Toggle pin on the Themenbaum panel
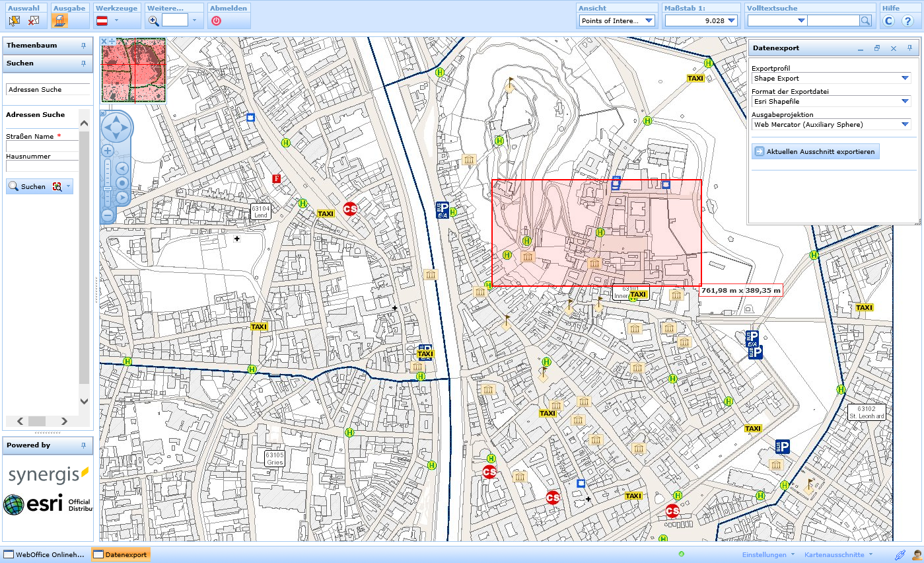Screen dimensions: 924x563 [x=83, y=46]
